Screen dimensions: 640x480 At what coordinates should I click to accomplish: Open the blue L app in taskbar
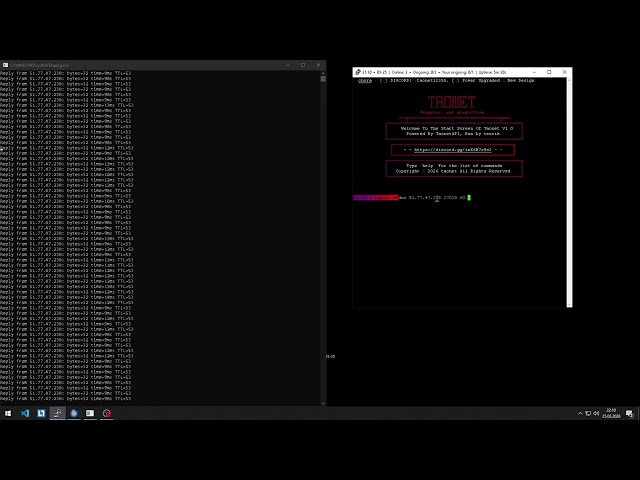(x=41, y=413)
